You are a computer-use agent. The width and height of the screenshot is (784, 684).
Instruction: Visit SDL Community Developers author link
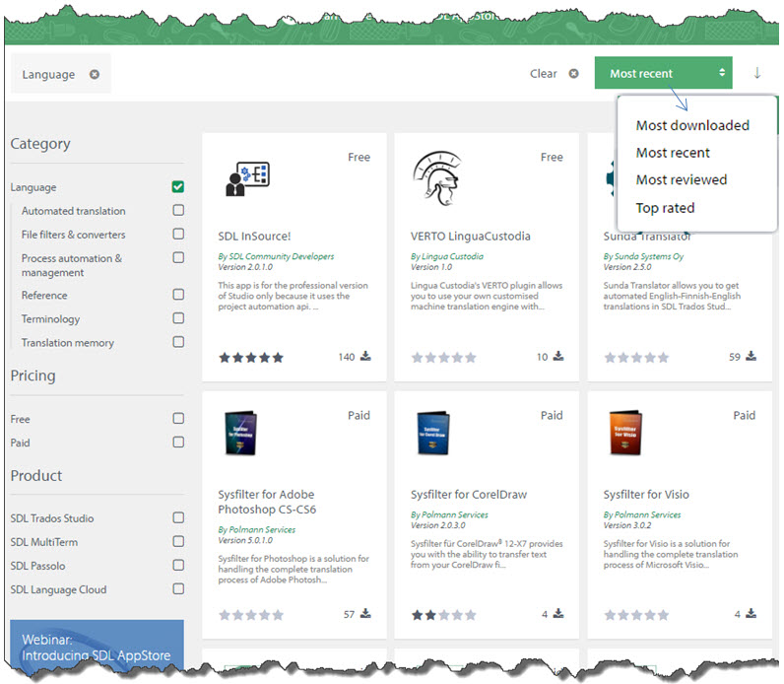(276, 256)
